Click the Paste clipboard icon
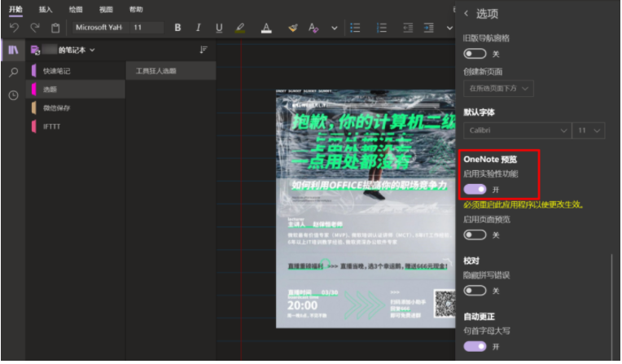The height and width of the screenshot is (364, 622). pyautogui.click(x=55, y=28)
